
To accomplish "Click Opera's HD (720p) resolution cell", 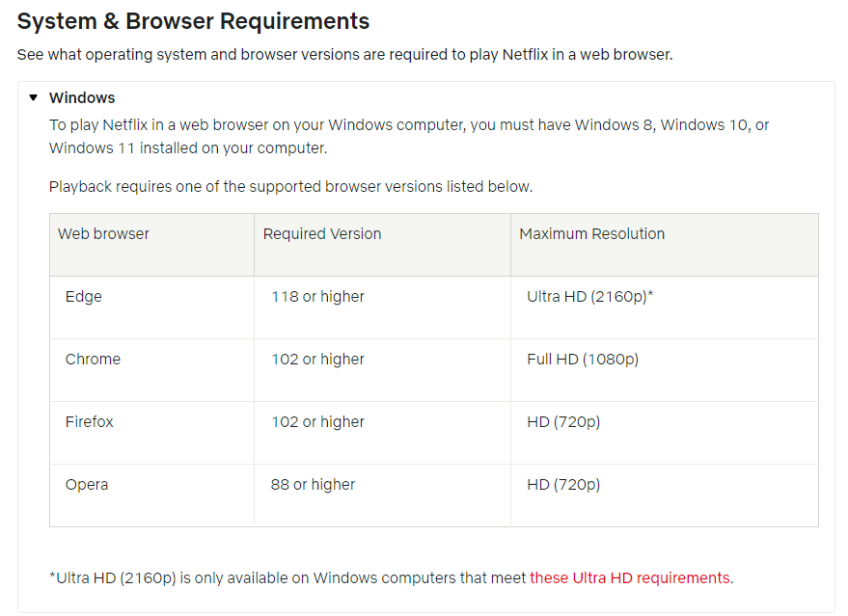I will point(563,485).
